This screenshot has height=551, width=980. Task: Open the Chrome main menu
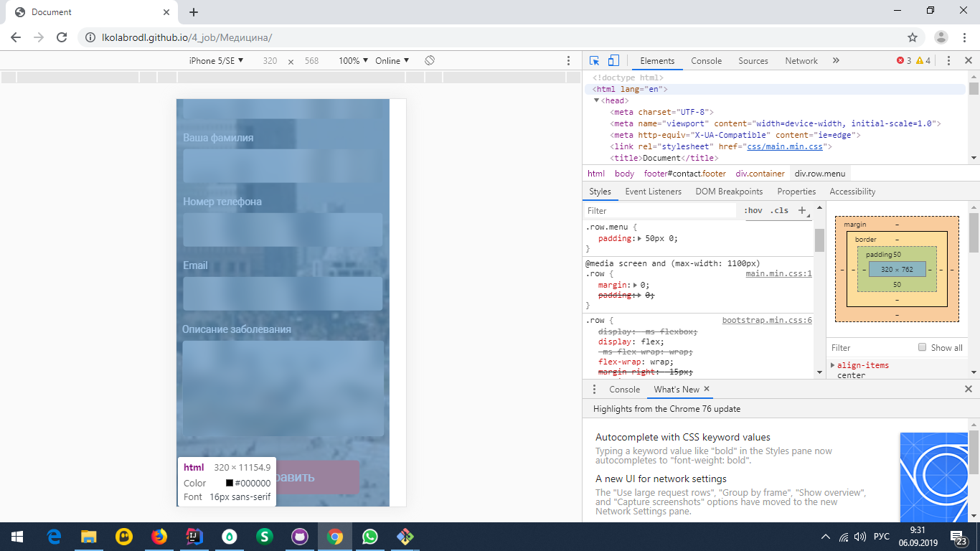tap(964, 37)
